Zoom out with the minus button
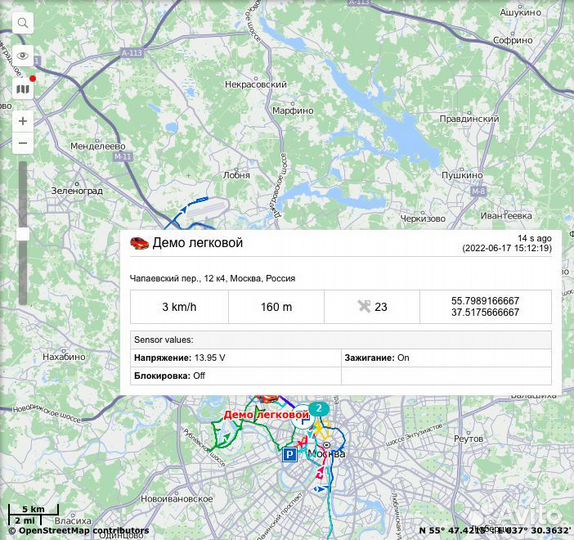Image resolution: width=574 pixels, height=540 pixels. point(23,143)
